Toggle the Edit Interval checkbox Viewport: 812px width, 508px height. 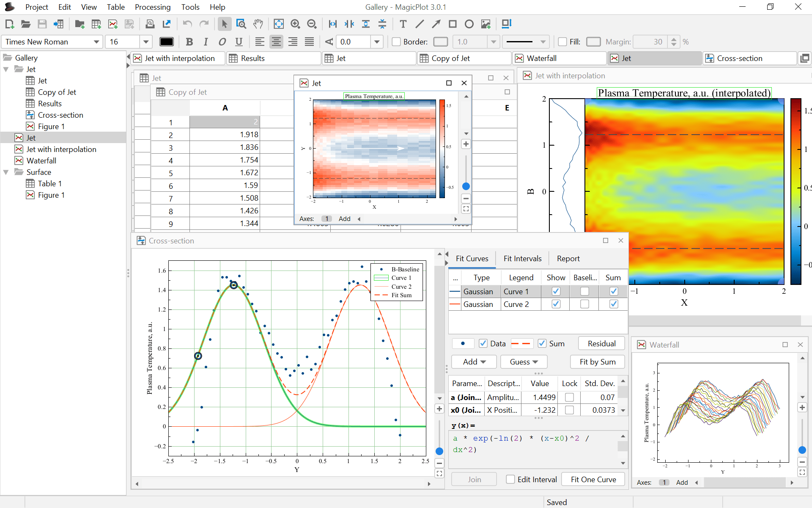(x=510, y=479)
